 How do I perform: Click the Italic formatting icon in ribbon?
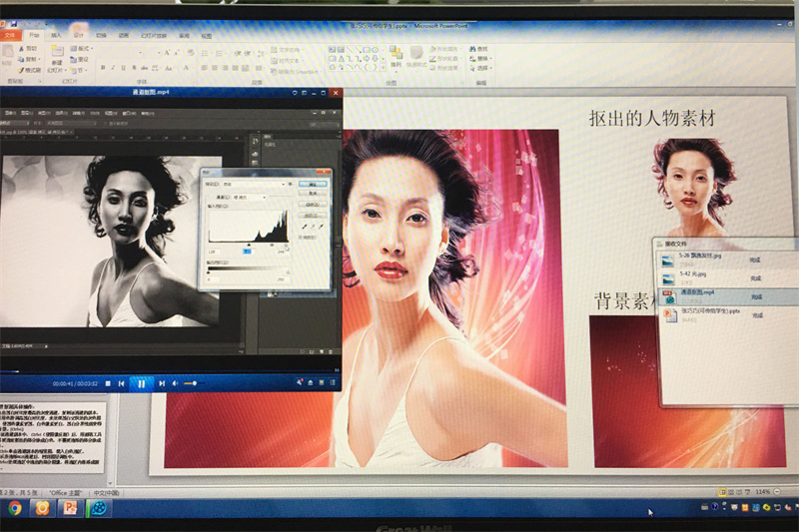click(114, 68)
